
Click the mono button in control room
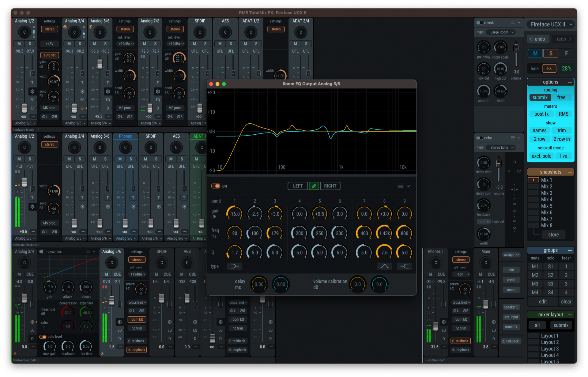pos(511,290)
